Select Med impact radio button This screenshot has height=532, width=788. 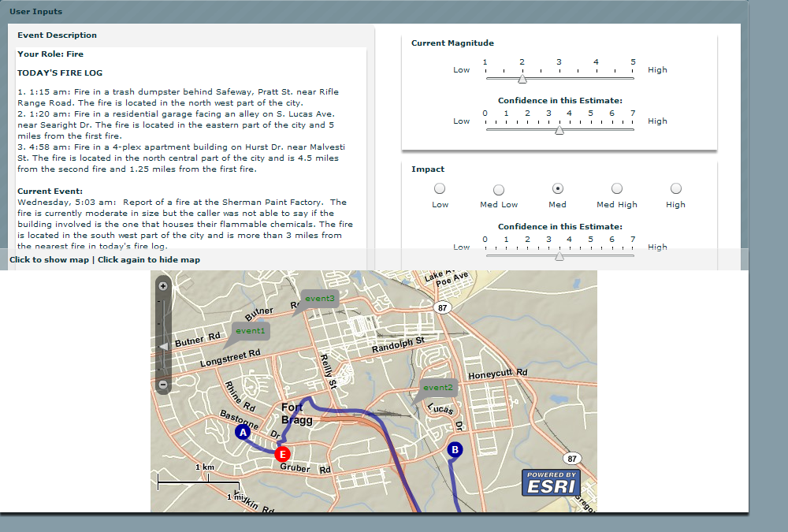pos(558,188)
